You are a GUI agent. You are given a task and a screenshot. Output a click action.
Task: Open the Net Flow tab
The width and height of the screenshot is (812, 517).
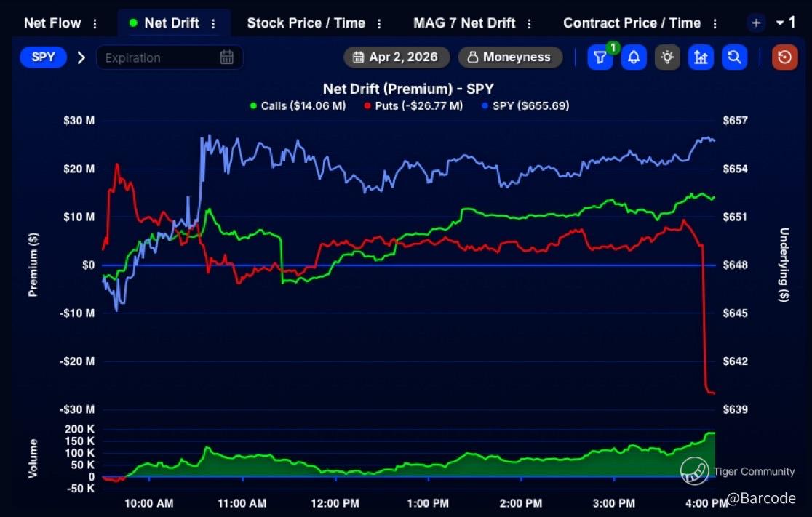[x=52, y=23]
